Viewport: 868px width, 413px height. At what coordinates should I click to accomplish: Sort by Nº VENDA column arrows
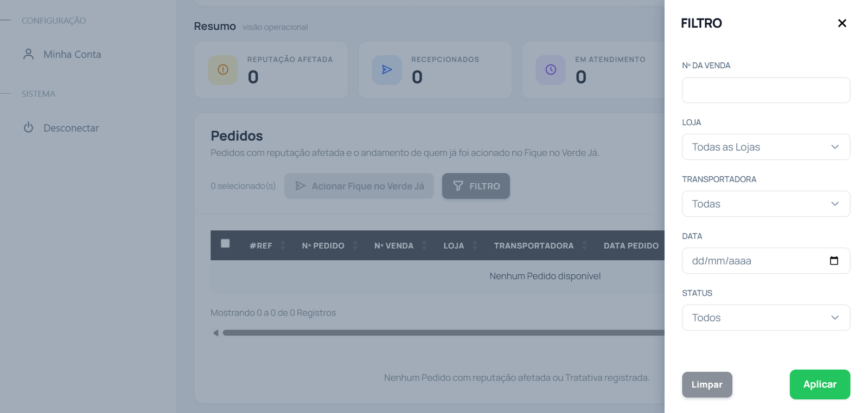coord(424,246)
